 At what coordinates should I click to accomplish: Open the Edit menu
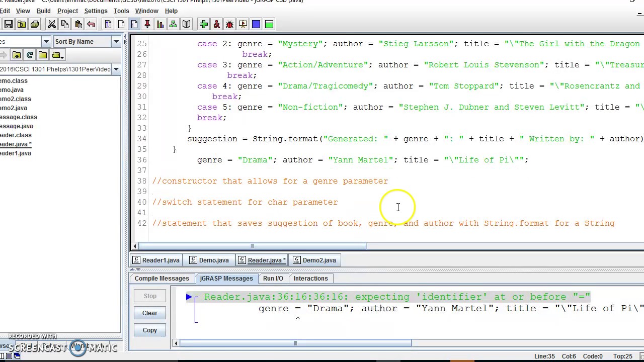click(5, 11)
